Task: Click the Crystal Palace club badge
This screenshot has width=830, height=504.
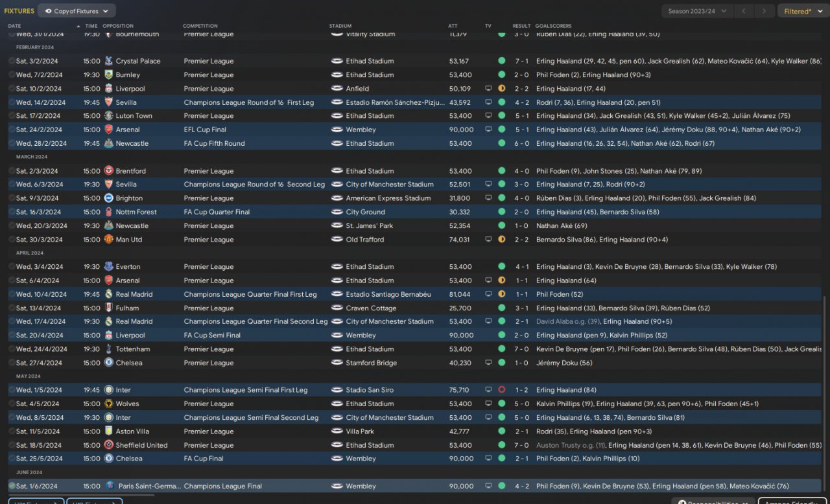Action: coord(109,61)
